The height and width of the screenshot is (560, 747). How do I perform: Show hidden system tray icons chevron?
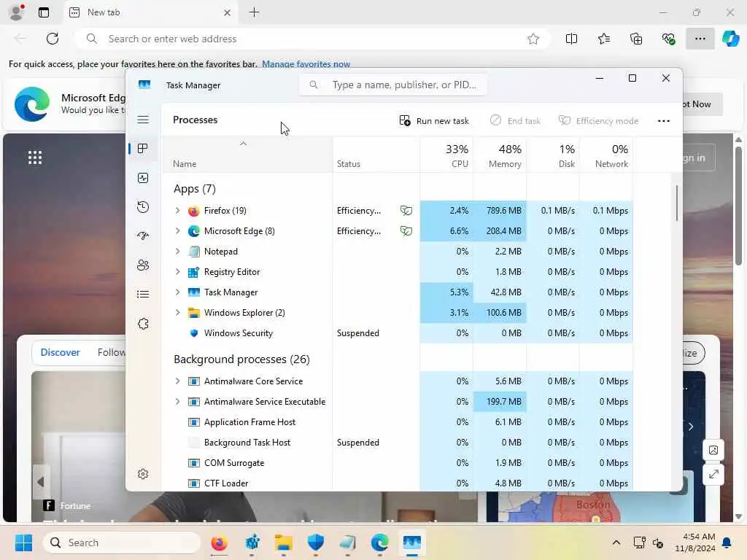coord(616,542)
